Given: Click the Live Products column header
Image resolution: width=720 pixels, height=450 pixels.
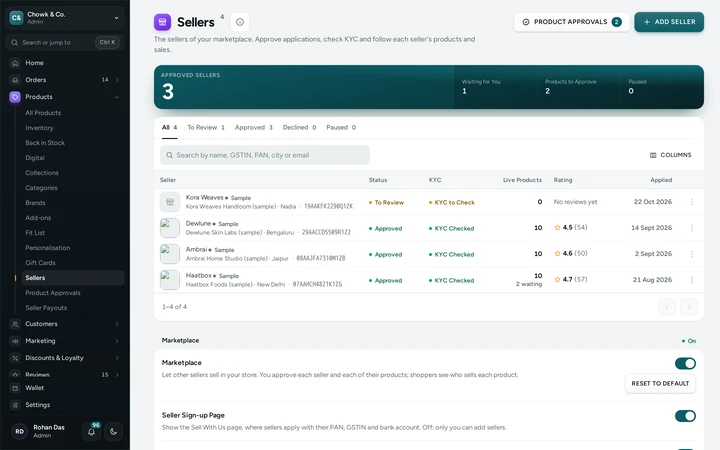Looking at the screenshot, I should coord(522,180).
